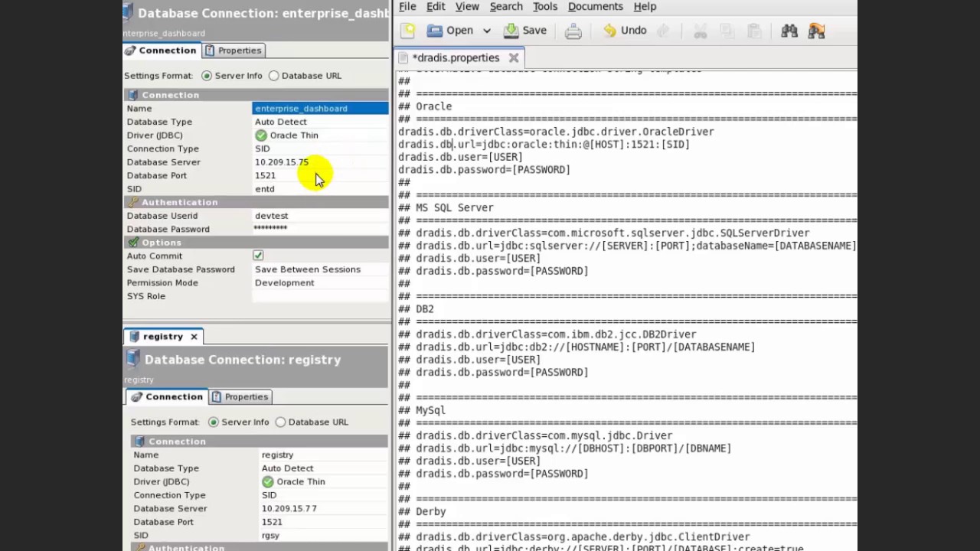Select Database URL radio for registry
This screenshot has height=551, width=980.
click(x=281, y=422)
